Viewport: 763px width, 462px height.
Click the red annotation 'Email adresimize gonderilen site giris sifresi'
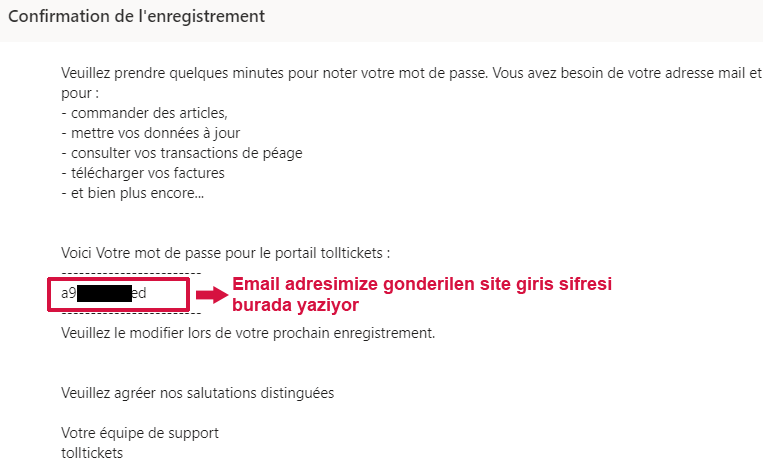click(x=422, y=284)
